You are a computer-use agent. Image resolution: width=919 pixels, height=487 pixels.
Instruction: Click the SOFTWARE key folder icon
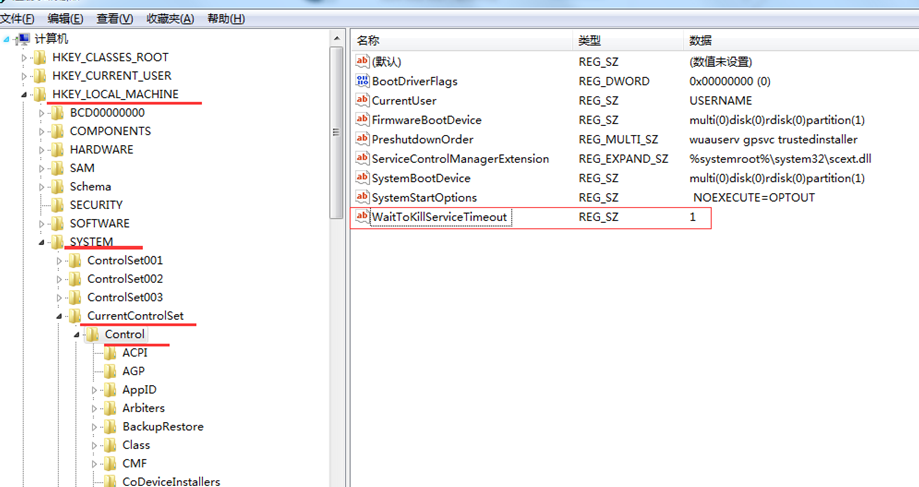point(57,223)
